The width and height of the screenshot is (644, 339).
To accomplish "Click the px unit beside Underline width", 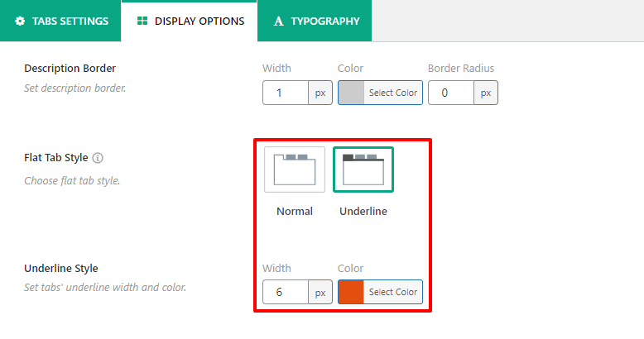I will (x=320, y=292).
